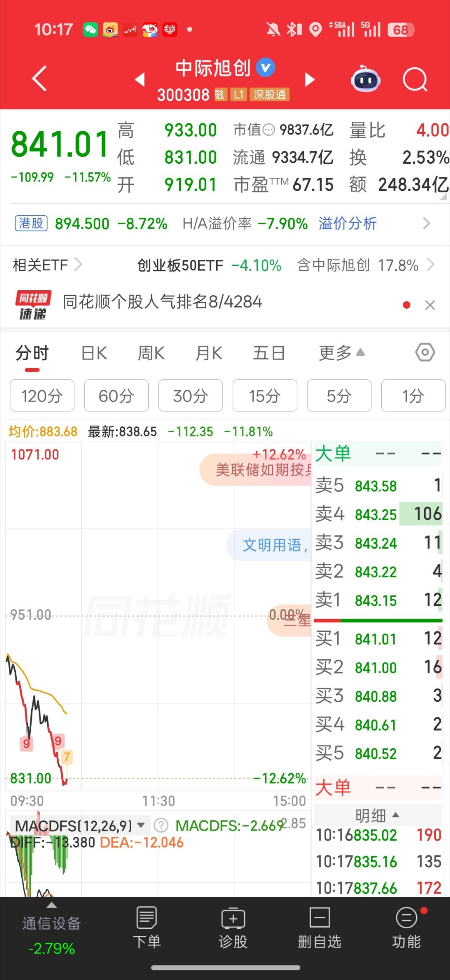Tap the second red 9 chart marker
The height and width of the screenshot is (980, 450).
tap(58, 741)
